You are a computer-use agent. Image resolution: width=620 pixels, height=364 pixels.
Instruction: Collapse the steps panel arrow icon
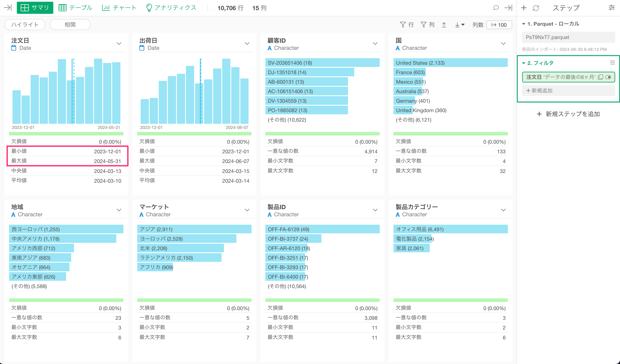coord(508,8)
